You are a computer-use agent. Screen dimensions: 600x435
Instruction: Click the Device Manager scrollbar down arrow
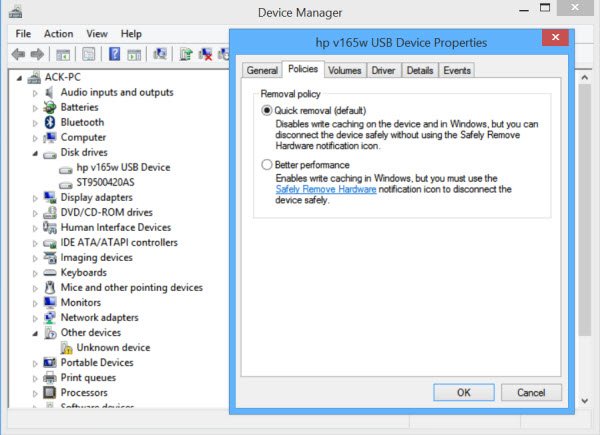(585, 401)
